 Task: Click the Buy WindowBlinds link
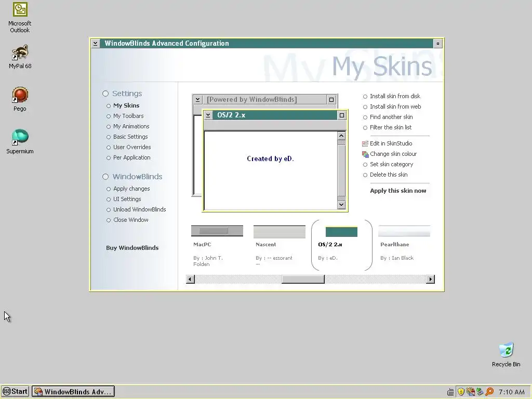[x=132, y=248]
